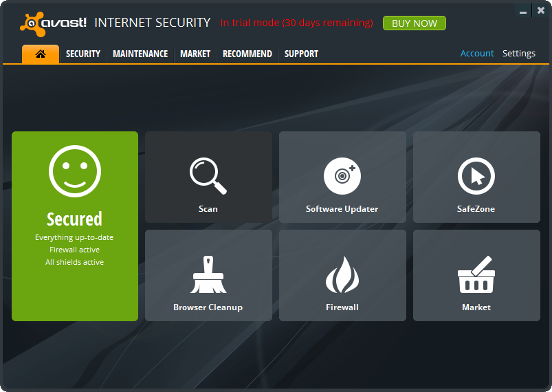This screenshot has width=552, height=392.
Task: Open the Firewall flame icon tile
Action: click(x=342, y=275)
